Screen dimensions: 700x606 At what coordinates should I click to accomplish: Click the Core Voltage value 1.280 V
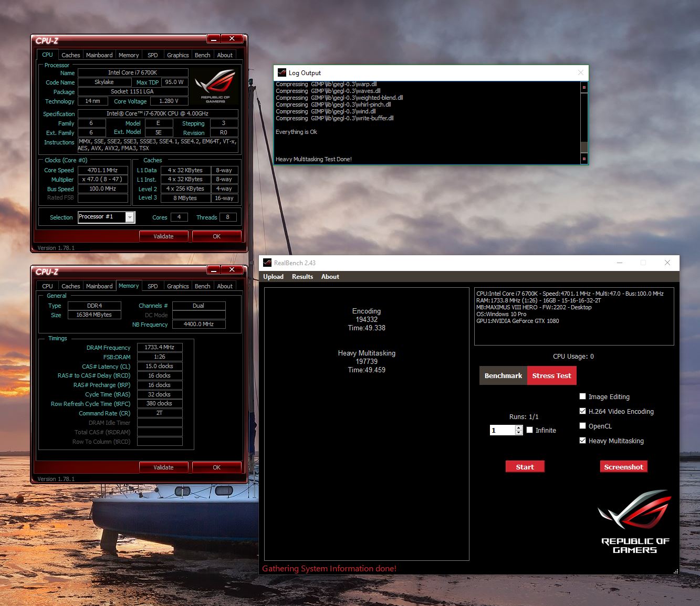[x=169, y=101]
